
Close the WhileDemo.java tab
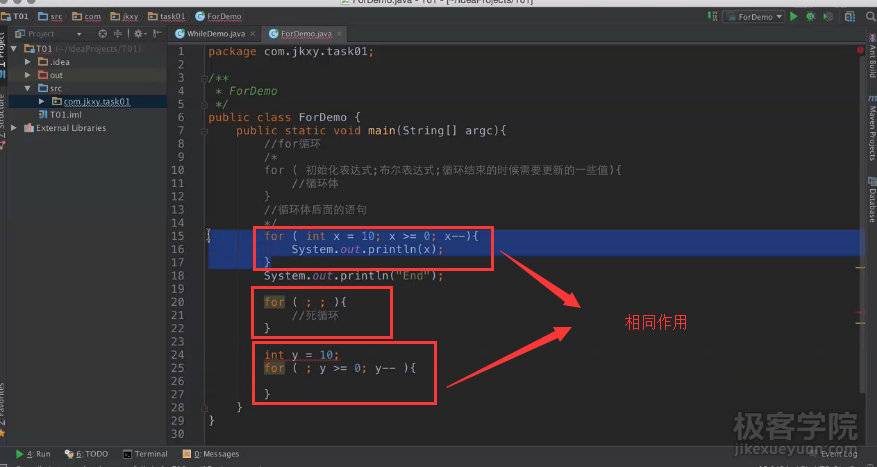point(253,34)
